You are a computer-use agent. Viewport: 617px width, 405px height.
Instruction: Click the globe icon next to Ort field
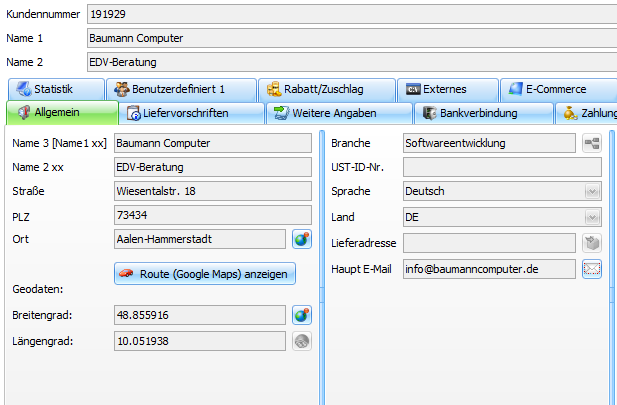pyautogui.click(x=302, y=239)
